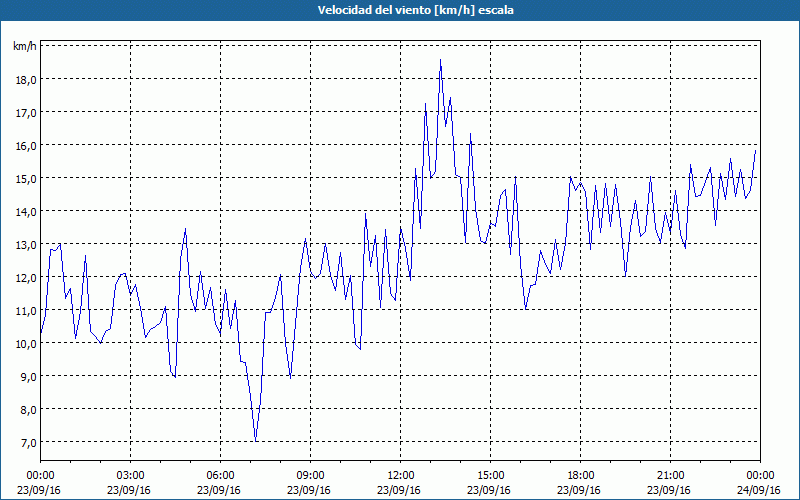Click the 12:00 time axis label

pos(401,475)
